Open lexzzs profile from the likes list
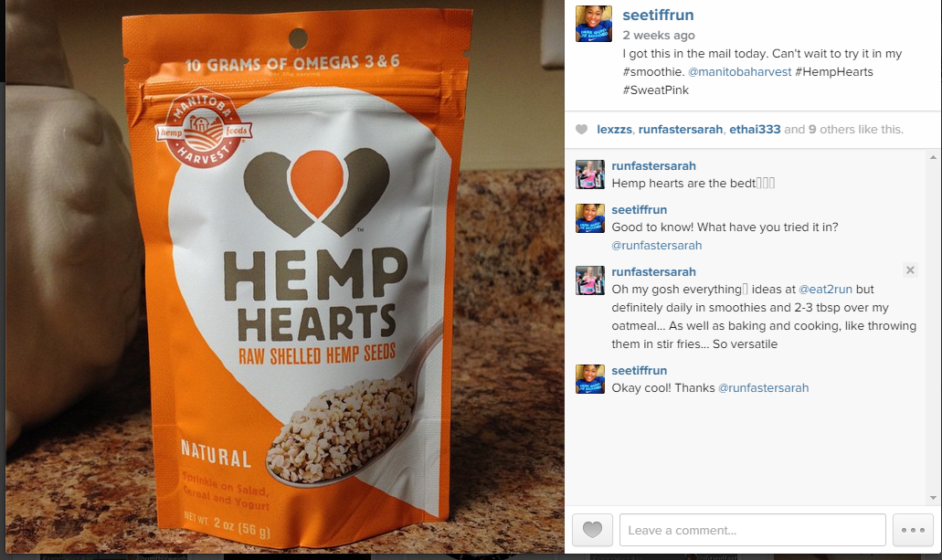Screen dimensions: 942x560 click(614, 129)
